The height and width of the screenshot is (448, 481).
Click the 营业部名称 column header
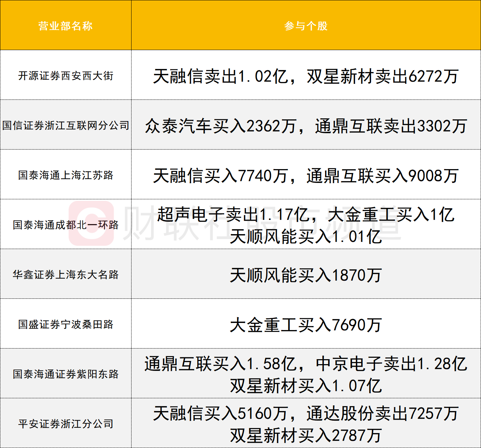66,26
